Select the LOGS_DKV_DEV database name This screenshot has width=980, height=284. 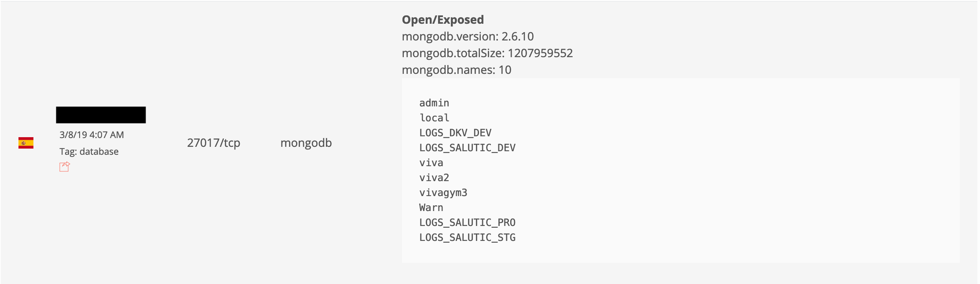[455, 133]
